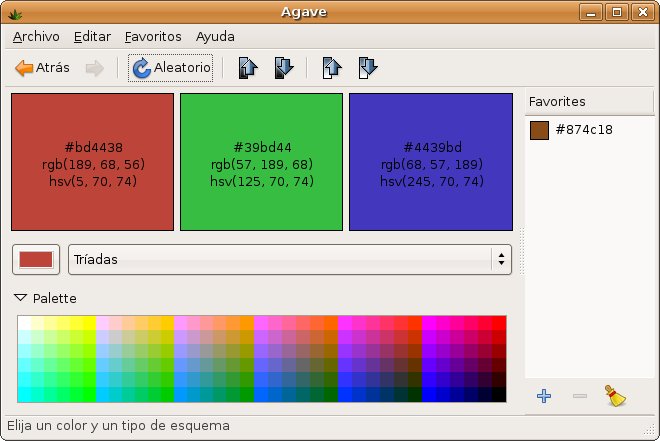Generate a random color with Aleatorio
The height and width of the screenshot is (441, 660).
(x=171, y=68)
